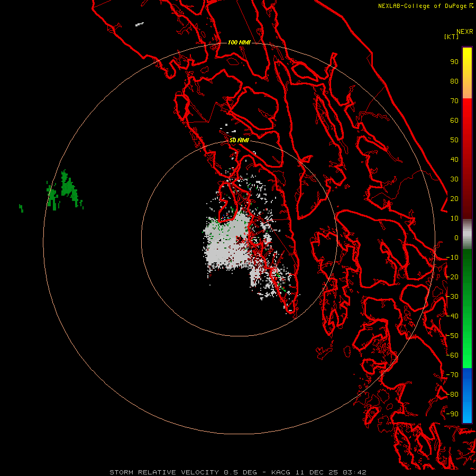
Task: Click the blue segment of the color bar
Action: coord(467,395)
